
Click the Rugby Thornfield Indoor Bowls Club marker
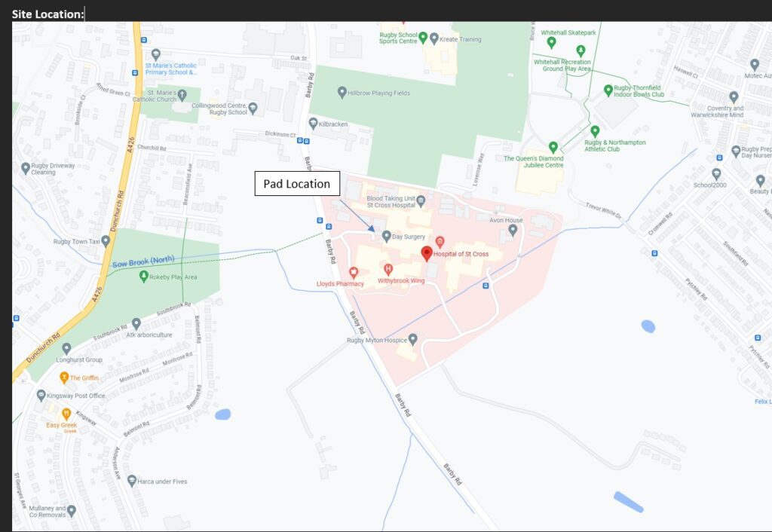(608, 90)
